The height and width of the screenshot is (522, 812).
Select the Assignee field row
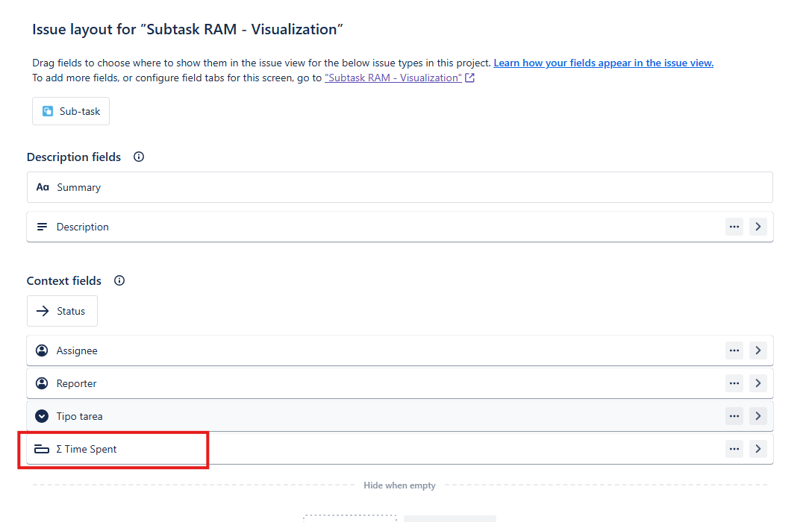pos(400,350)
